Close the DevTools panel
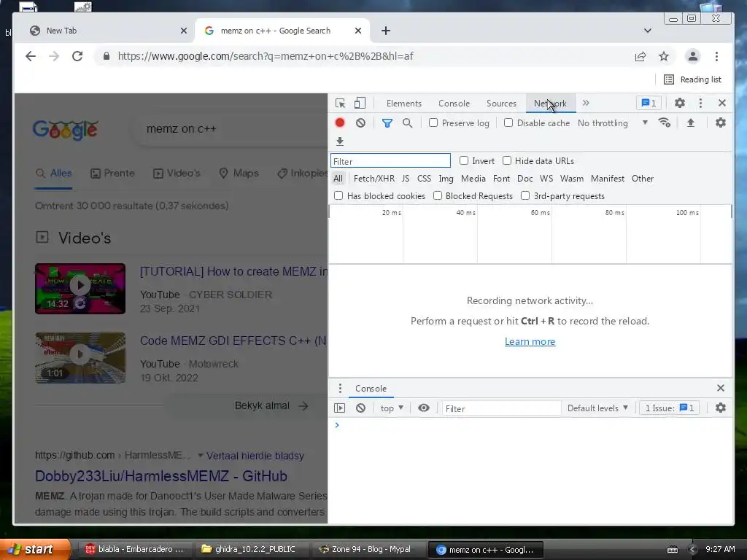747x560 pixels. (x=721, y=103)
